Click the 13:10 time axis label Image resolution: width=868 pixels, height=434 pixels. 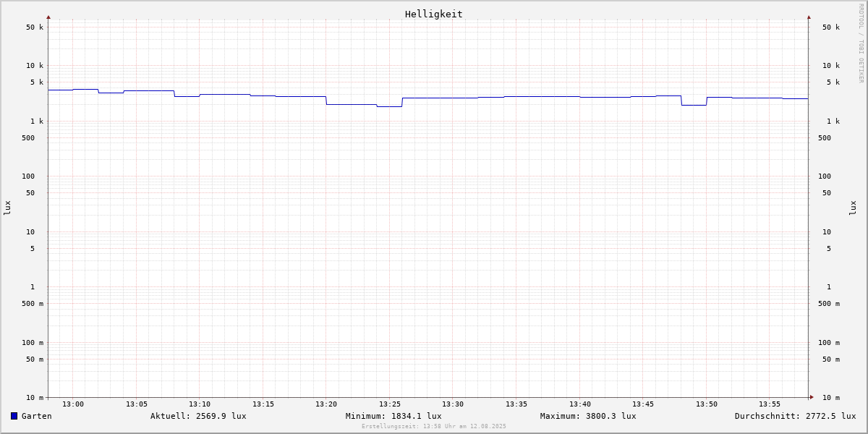200,404
